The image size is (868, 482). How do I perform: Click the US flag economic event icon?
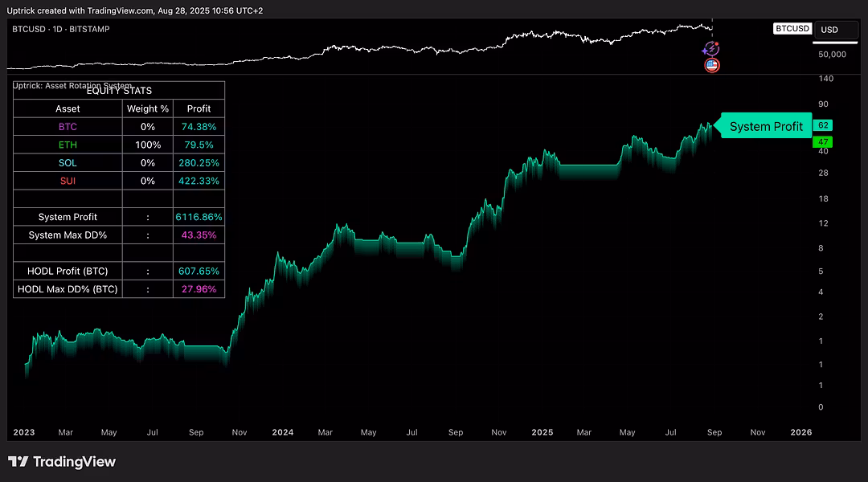pyautogui.click(x=711, y=65)
